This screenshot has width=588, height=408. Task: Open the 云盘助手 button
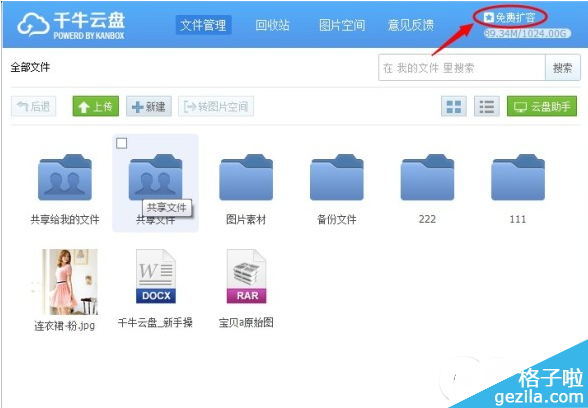click(x=542, y=106)
